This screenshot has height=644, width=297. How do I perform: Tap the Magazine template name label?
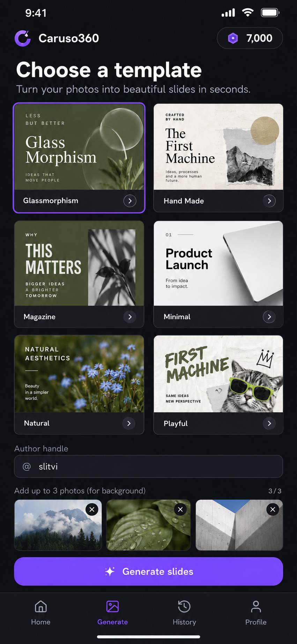(39, 317)
